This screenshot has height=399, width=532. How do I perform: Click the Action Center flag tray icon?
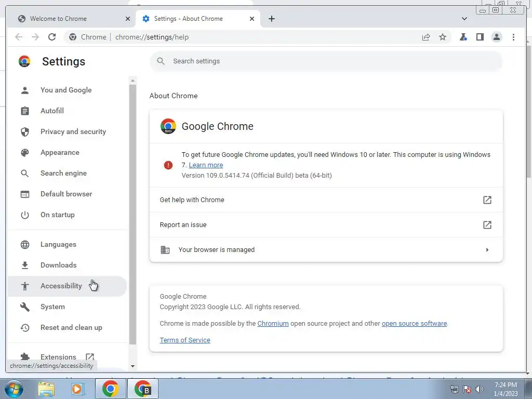[467, 389]
